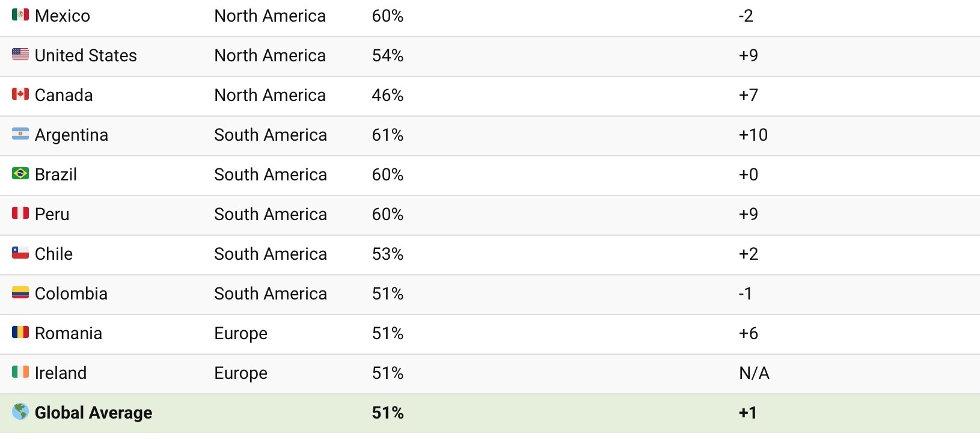Image resolution: width=980 pixels, height=439 pixels.
Task: Click Chile's 53% percentage
Action: click(388, 254)
